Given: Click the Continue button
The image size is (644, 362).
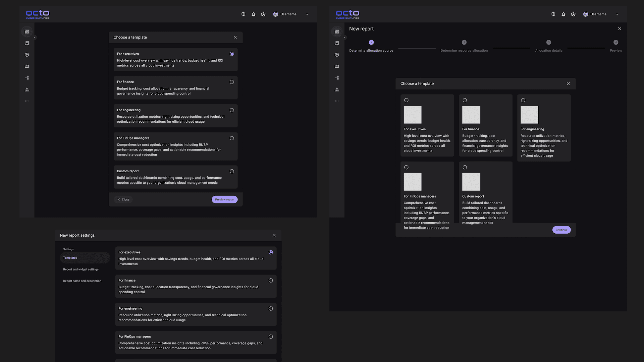Looking at the screenshot, I should point(561,230).
